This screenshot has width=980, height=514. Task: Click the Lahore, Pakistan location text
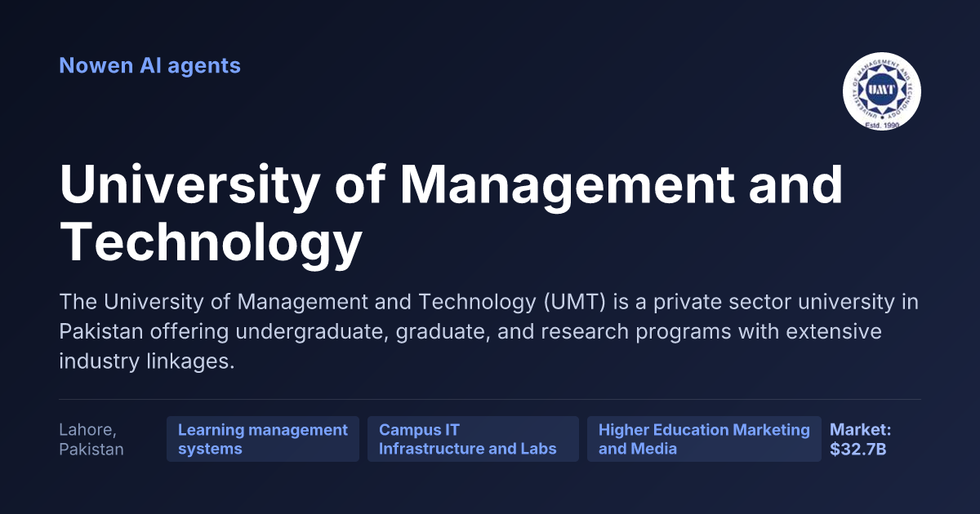coord(91,439)
